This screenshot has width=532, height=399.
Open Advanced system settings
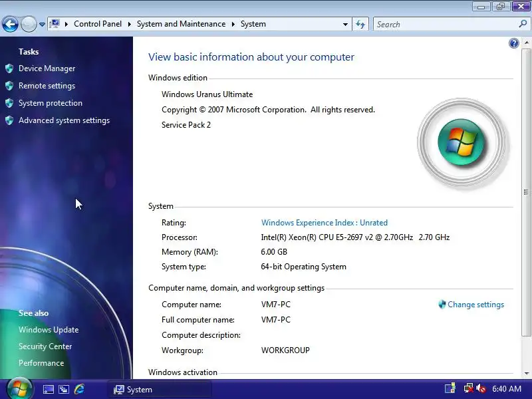pyautogui.click(x=64, y=120)
